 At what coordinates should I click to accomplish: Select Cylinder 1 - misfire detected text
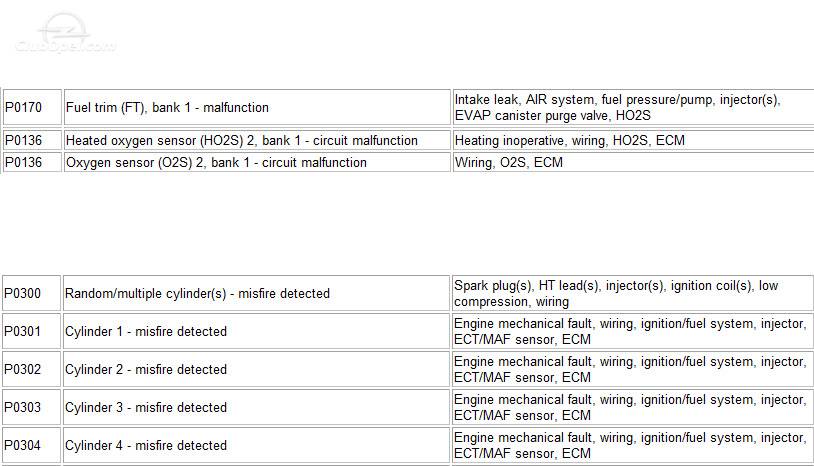click(146, 332)
